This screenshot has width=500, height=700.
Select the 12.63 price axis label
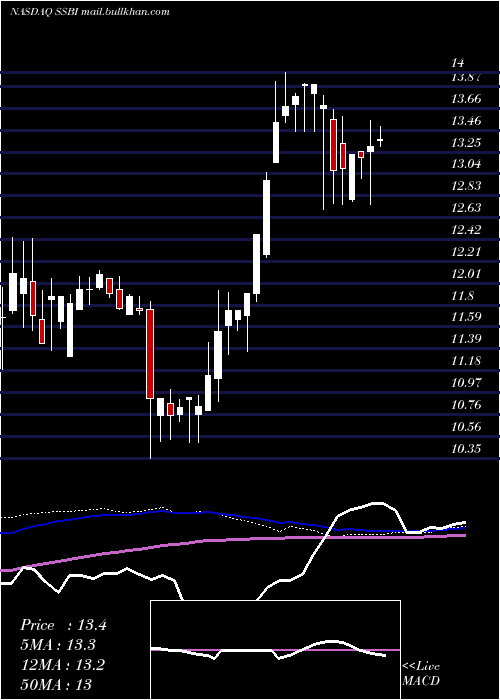467,208
